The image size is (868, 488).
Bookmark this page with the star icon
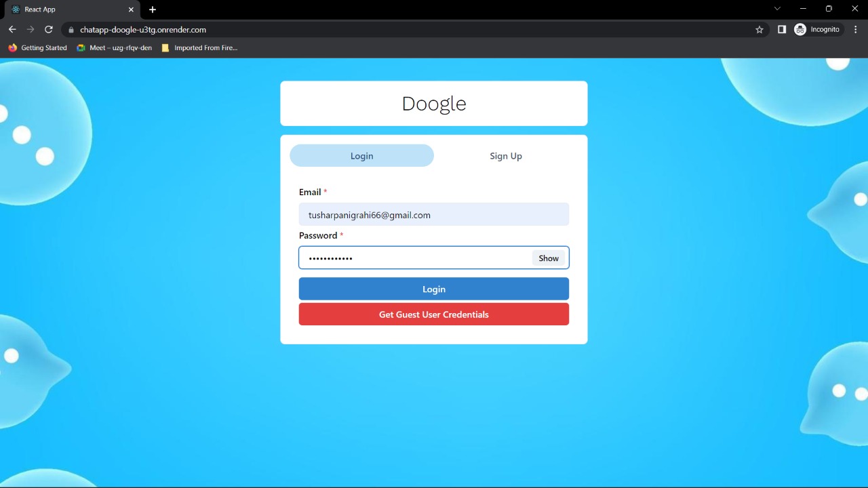(x=759, y=30)
